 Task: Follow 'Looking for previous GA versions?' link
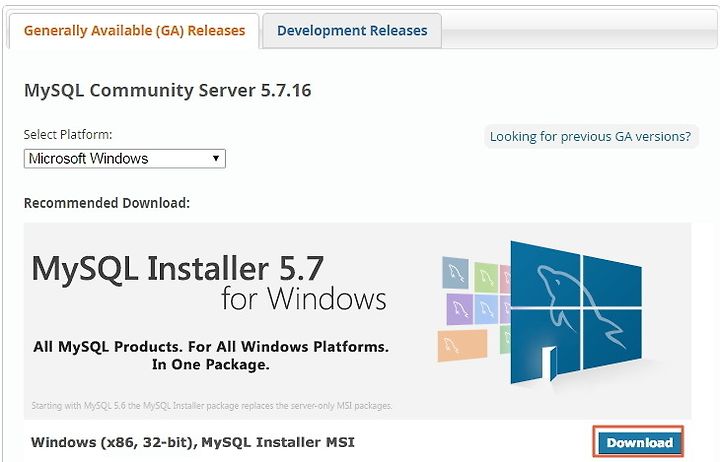590,136
